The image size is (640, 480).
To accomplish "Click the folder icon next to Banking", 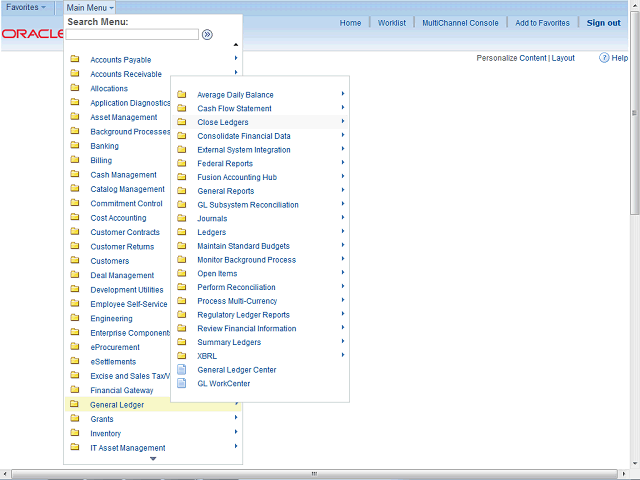I will pos(75,146).
